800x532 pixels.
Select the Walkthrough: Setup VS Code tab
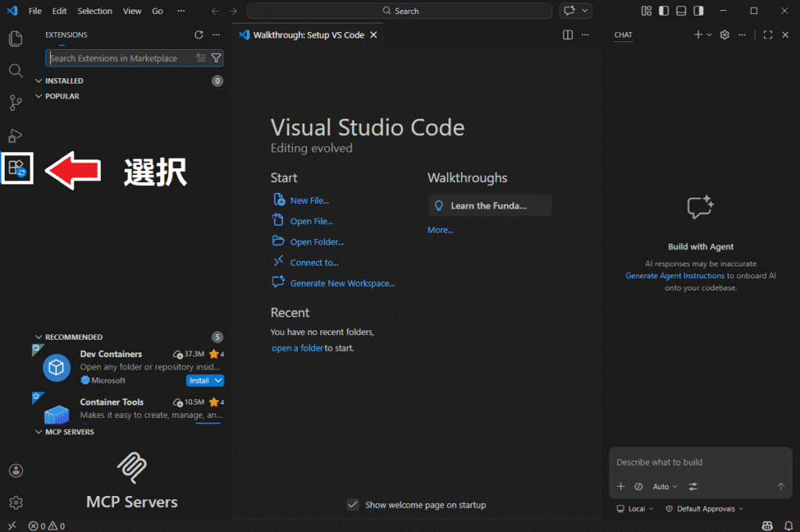point(309,35)
